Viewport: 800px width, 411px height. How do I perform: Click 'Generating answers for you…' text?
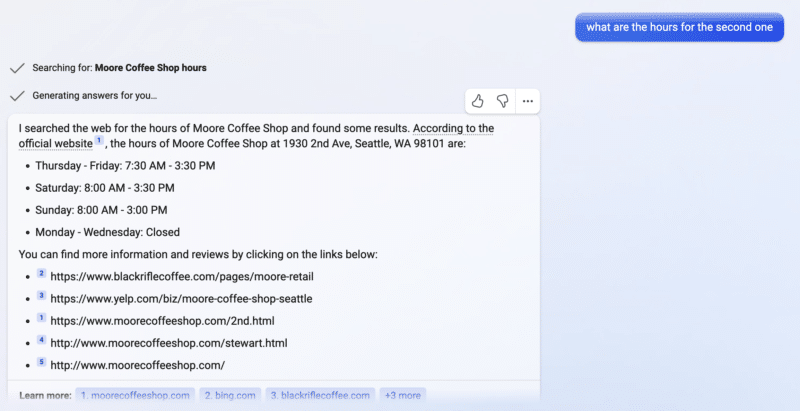click(x=95, y=95)
